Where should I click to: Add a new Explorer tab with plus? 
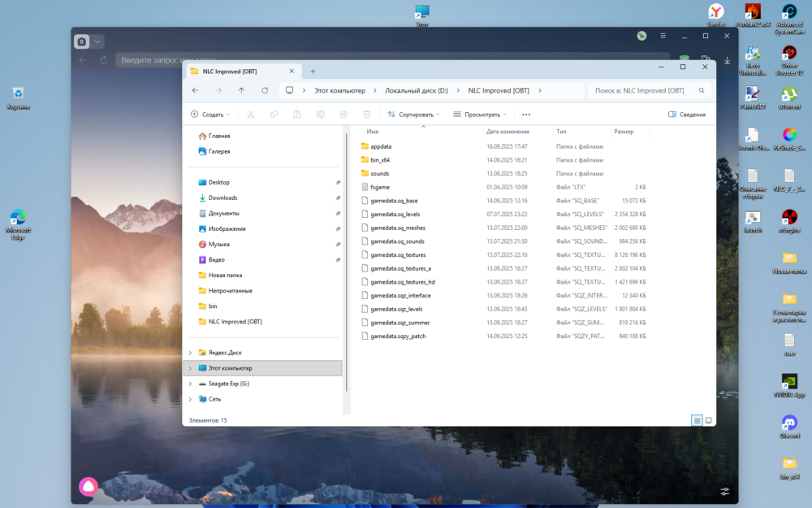[x=313, y=71]
